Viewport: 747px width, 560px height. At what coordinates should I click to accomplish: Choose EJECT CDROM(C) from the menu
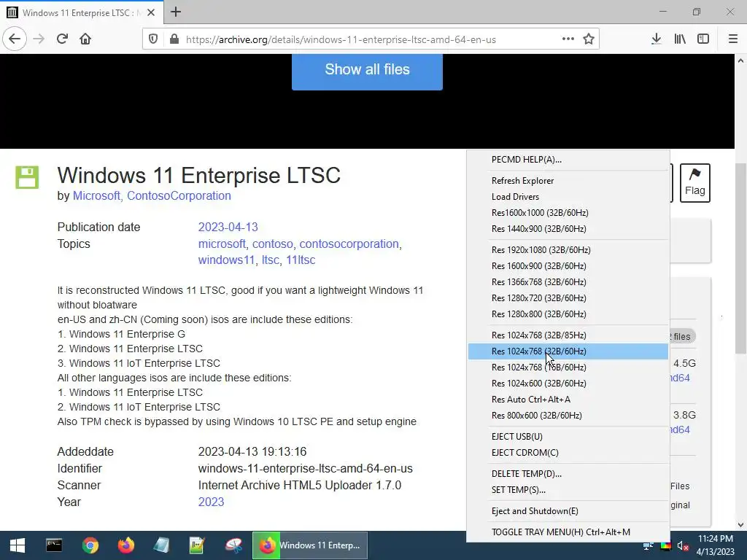click(568, 452)
